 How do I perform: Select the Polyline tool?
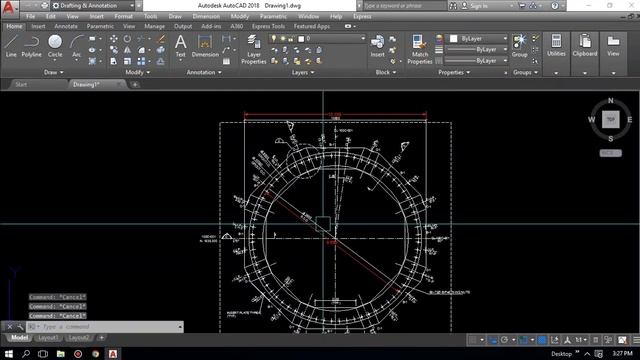31,46
